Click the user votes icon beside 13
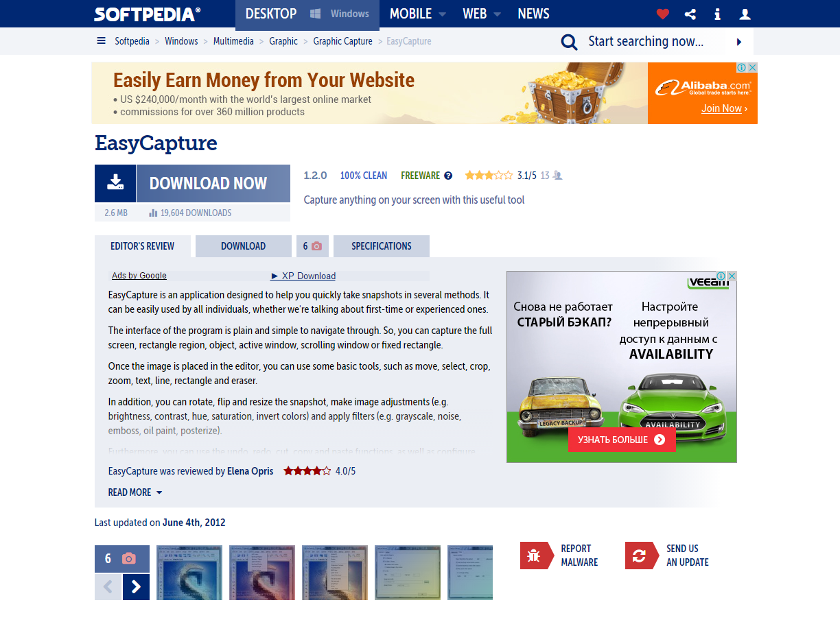Image resolution: width=840 pixels, height=620 pixels. point(557,176)
